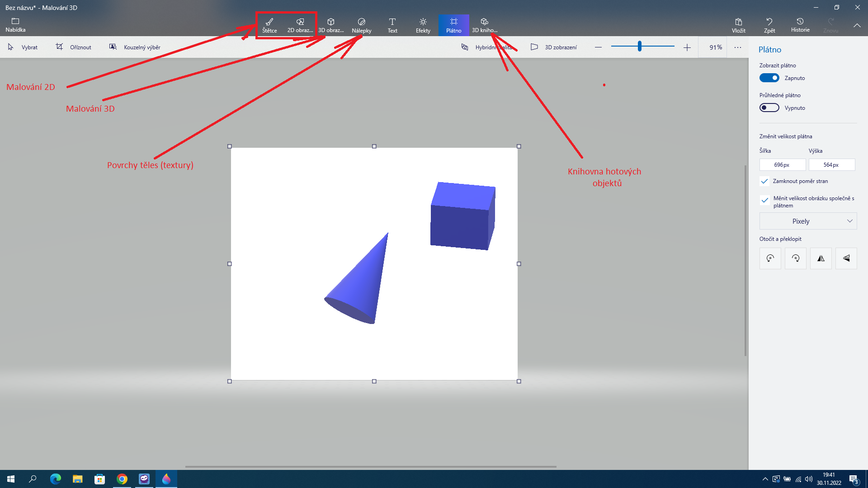The height and width of the screenshot is (488, 868).
Task: Switch to the Text tab
Action: [x=392, y=25]
